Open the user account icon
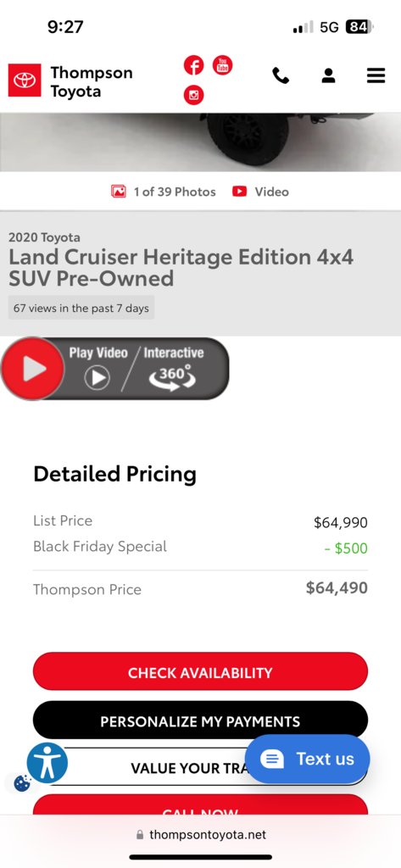Screen dimensions: 401x868 pyautogui.click(x=328, y=75)
